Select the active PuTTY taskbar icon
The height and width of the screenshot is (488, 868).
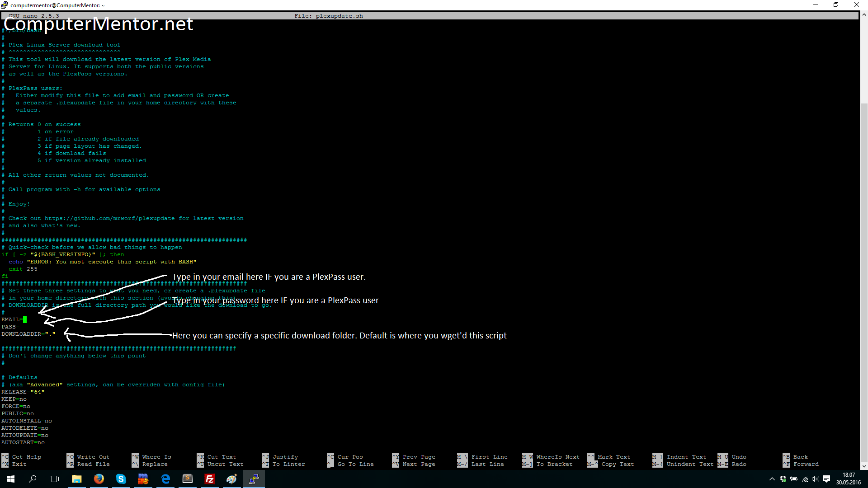pyautogui.click(x=254, y=479)
